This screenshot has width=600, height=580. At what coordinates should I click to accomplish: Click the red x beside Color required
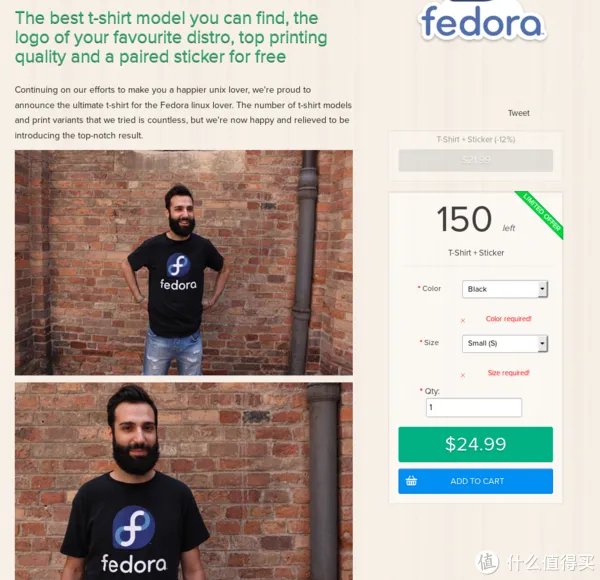click(463, 321)
